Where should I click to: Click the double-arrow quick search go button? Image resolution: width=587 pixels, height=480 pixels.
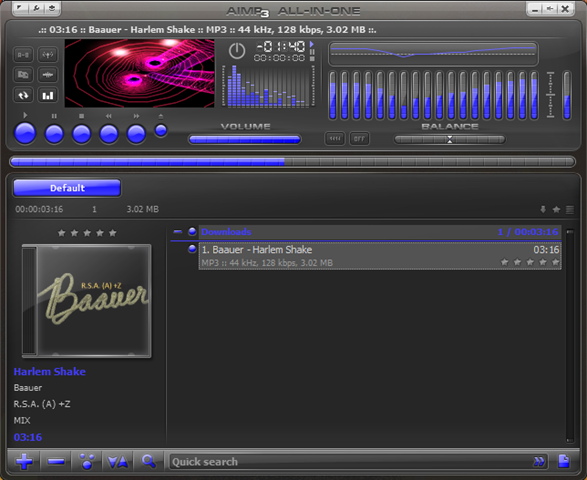point(539,462)
